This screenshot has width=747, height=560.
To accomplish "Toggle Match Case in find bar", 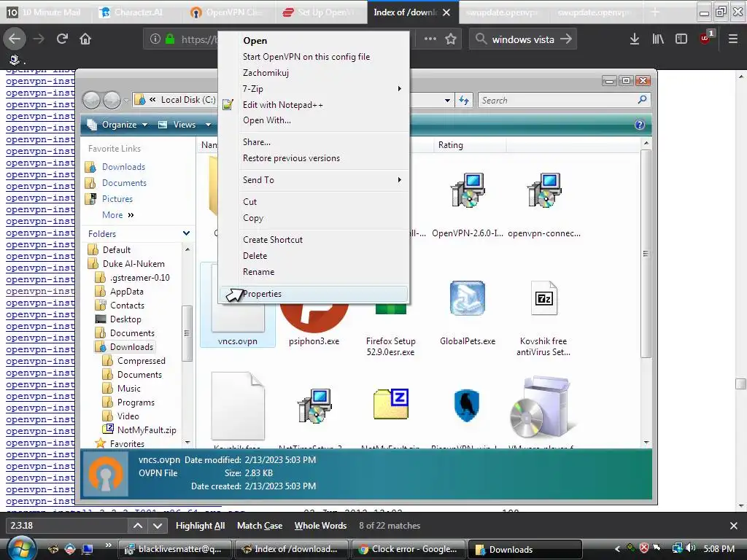I will pyautogui.click(x=260, y=526).
